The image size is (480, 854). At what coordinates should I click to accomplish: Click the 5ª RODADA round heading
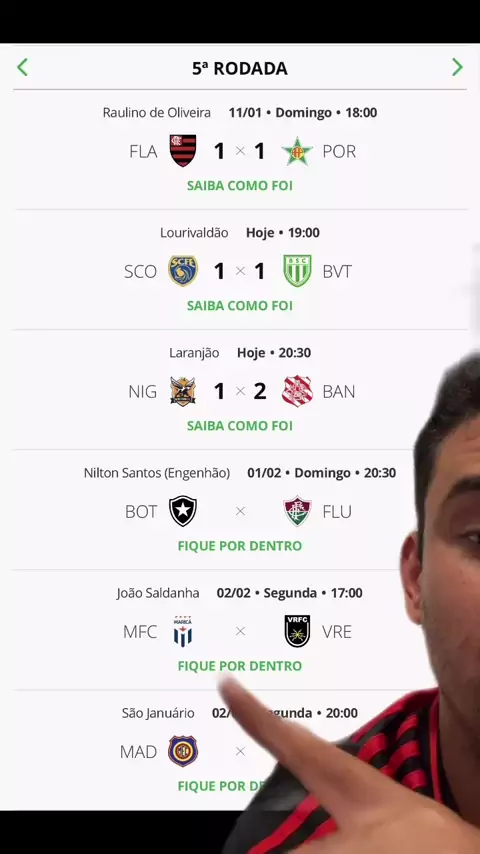pyautogui.click(x=240, y=68)
